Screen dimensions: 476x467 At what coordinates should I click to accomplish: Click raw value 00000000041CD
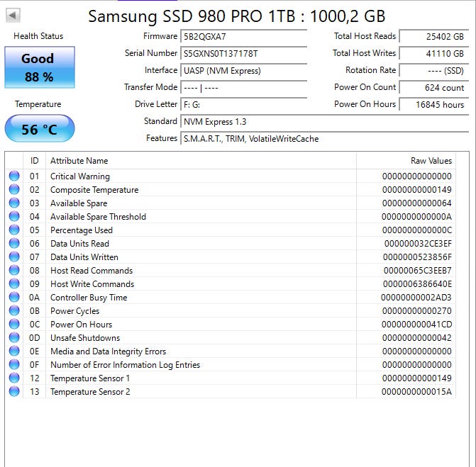click(416, 324)
